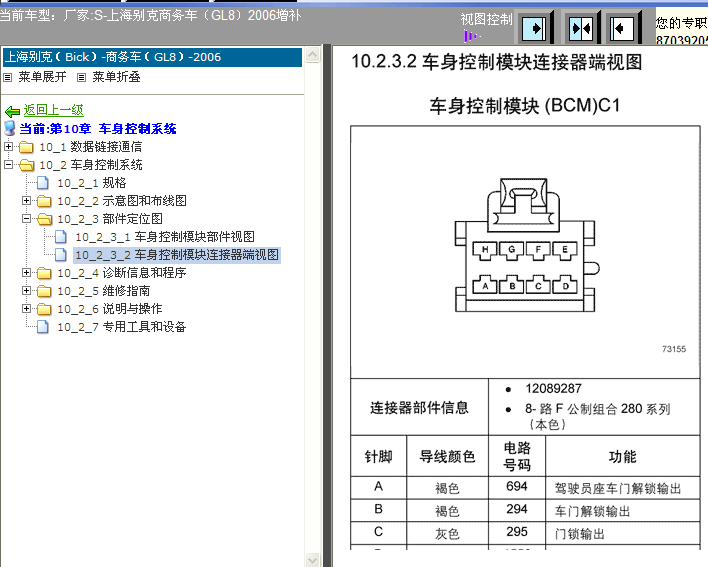Click the 菜单展开 menu expand button
The image size is (708, 567).
[x=42, y=77]
